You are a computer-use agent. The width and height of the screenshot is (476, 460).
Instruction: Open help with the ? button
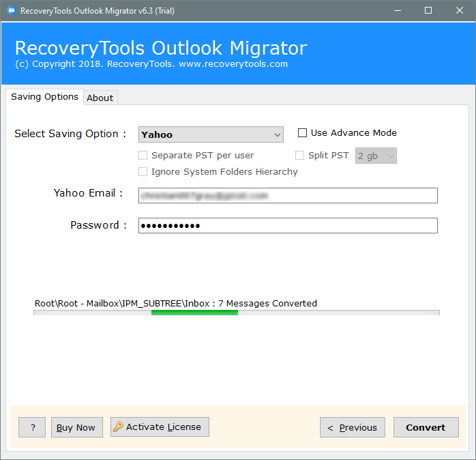(x=32, y=427)
